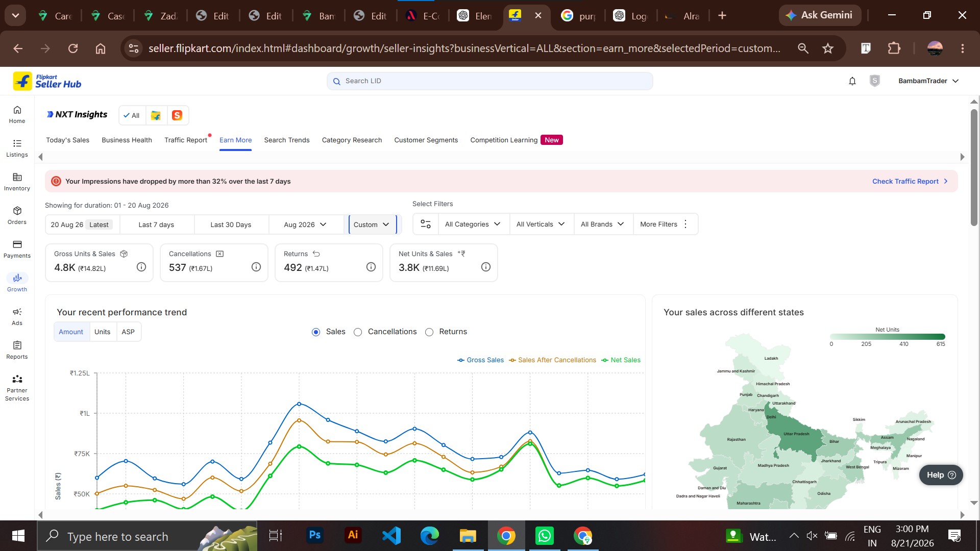Viewport: 980px width, 551px height.
Task: Open Payments in the sidebar
Action: click(17, 249)
